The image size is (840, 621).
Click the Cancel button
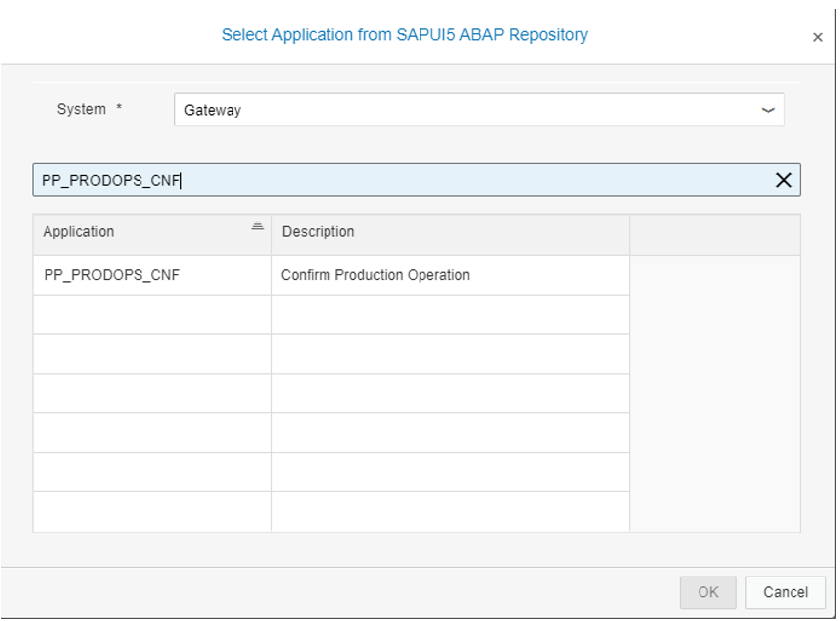786,592
